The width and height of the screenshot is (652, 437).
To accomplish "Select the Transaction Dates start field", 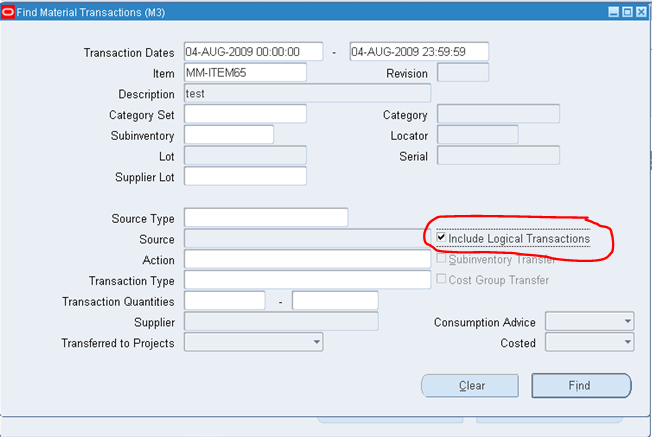I will pyautogui.click(x=254, y=52).
